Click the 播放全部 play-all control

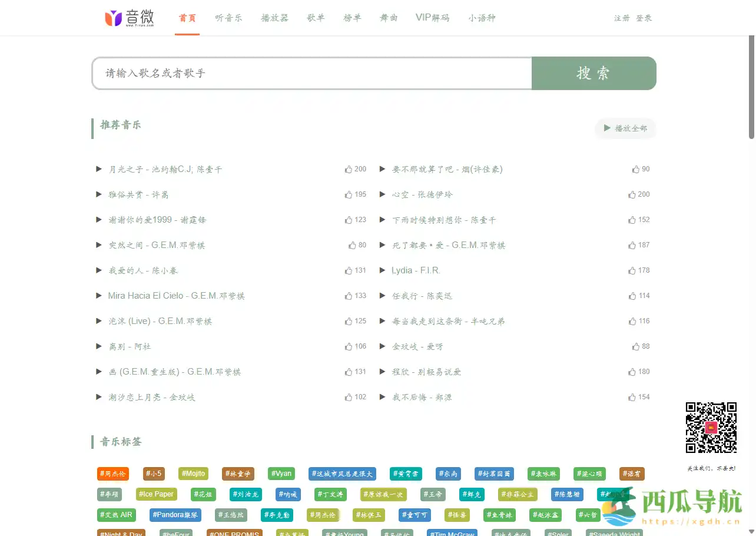point(625,128)
